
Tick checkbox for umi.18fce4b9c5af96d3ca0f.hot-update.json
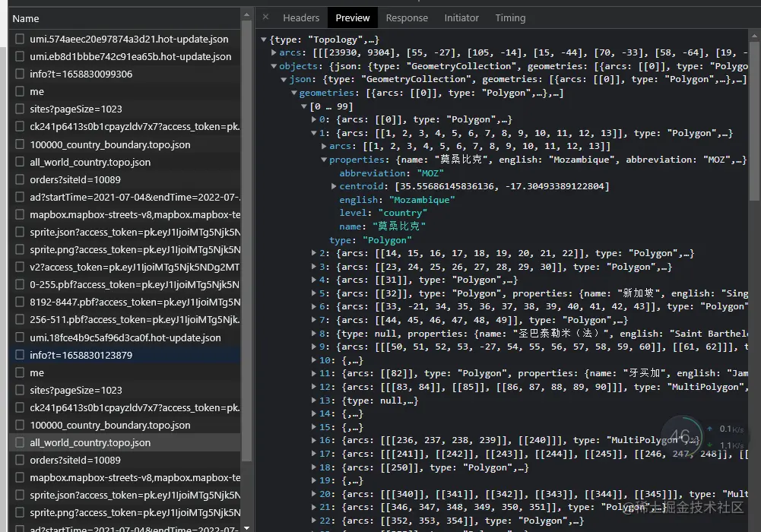click(20, 337)
